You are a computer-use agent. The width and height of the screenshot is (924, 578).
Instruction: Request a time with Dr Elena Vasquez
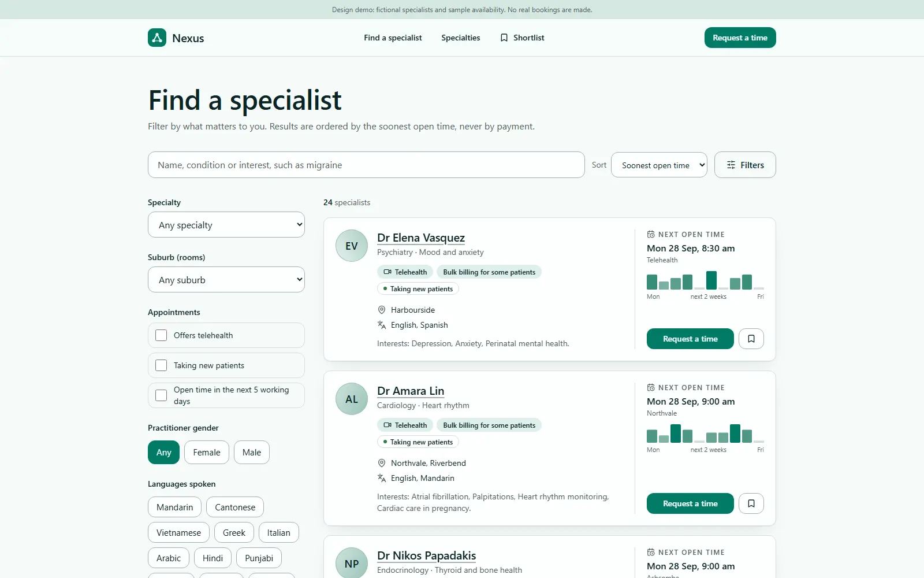[690, 339]
